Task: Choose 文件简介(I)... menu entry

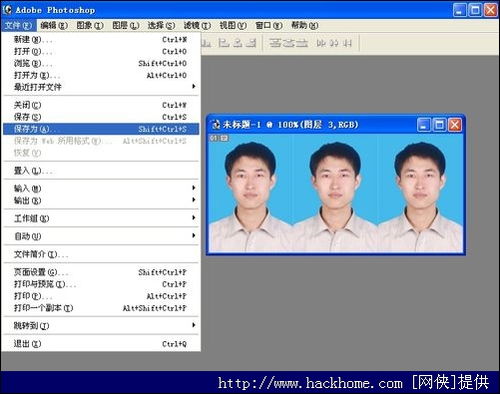Action: tap(101, 255)
